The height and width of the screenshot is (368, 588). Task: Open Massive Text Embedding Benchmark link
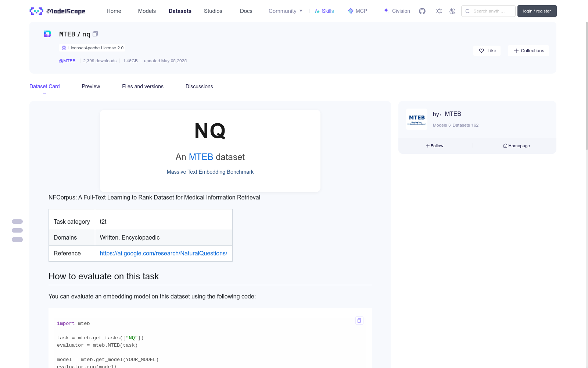click(x=210, y=172)
